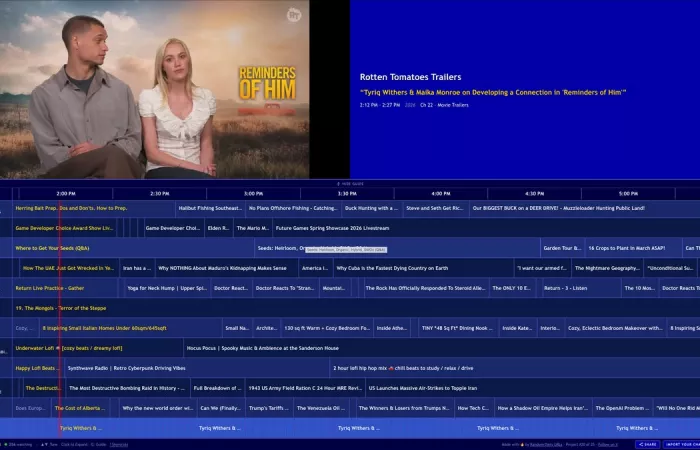Select 'Archite...' program
This screenshot has height=450, width=700.
pyautogui.click(x=267, y=328)
